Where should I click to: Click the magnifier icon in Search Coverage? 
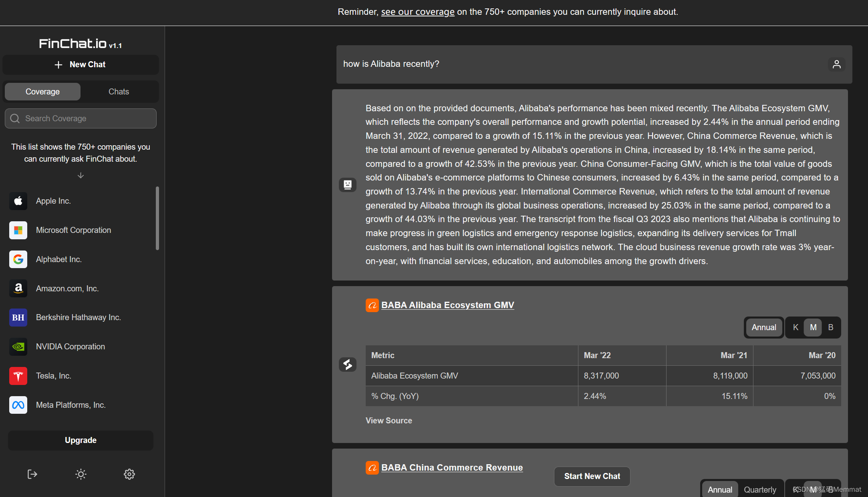[x=15, y=118]
